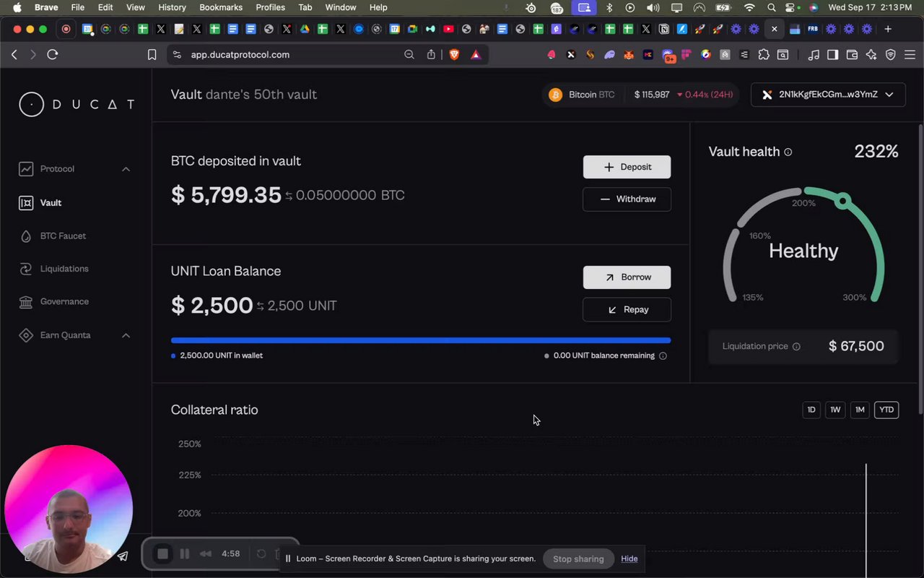
Task: Click the bookmark icon beside address bar
Action: (152, 54)
